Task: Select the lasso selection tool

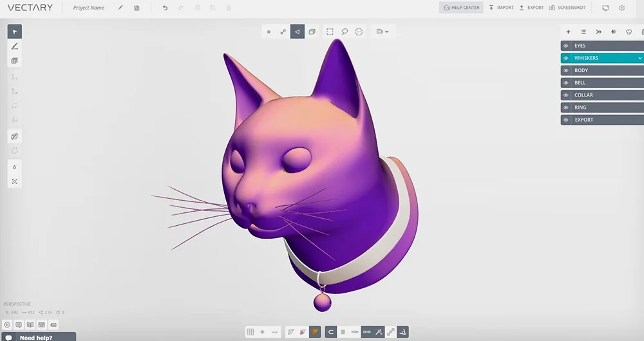Action: [x=345, y=32]
